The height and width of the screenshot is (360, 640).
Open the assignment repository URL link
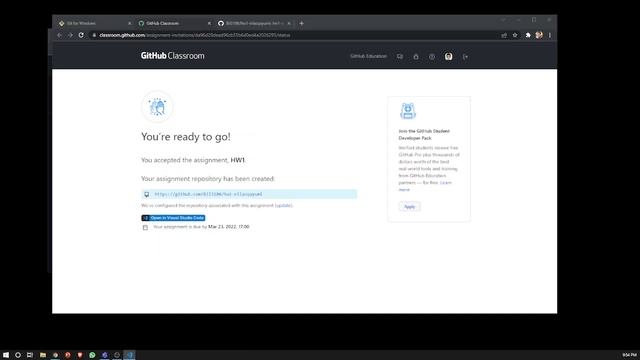tap(208, 194)
